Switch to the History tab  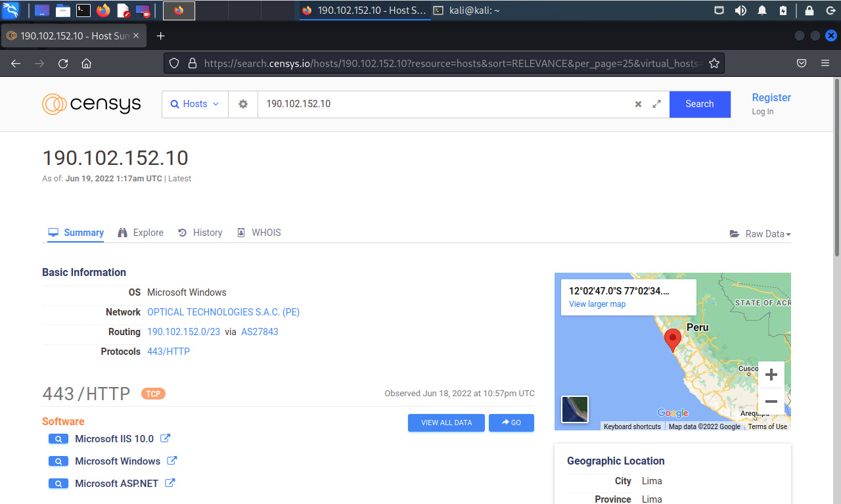tap(200, 233)
